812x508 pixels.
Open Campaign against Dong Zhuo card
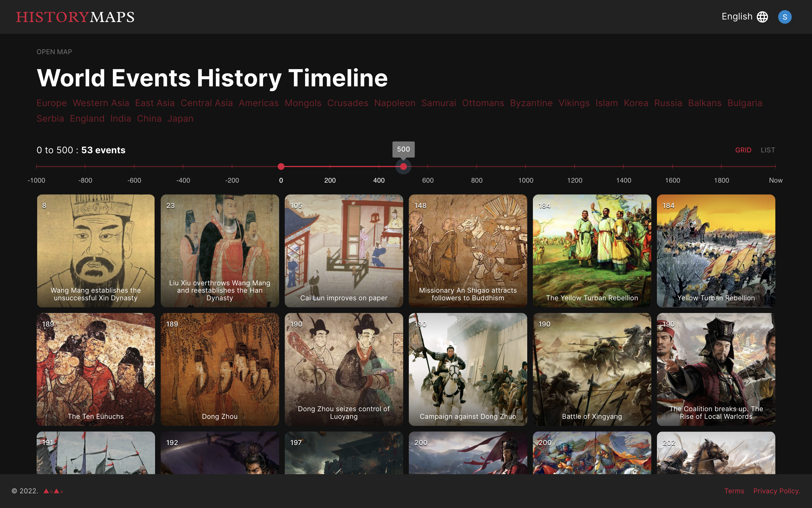click(468, 369)
